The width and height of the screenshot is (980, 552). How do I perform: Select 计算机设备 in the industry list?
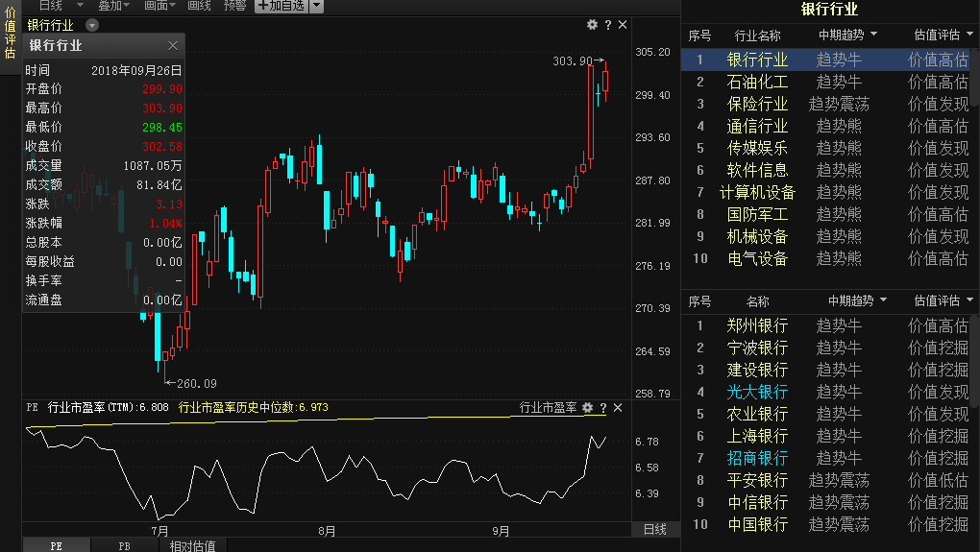coord(757,192)
